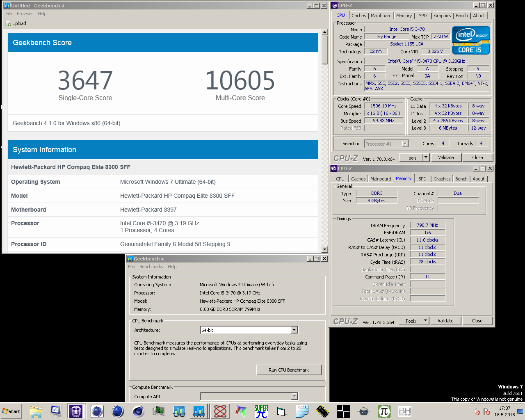Select the DRAM Frequency 798.7 MHz value
Image resolution: width=525 pixels, height=420 pixels.
tap(427, 225)
